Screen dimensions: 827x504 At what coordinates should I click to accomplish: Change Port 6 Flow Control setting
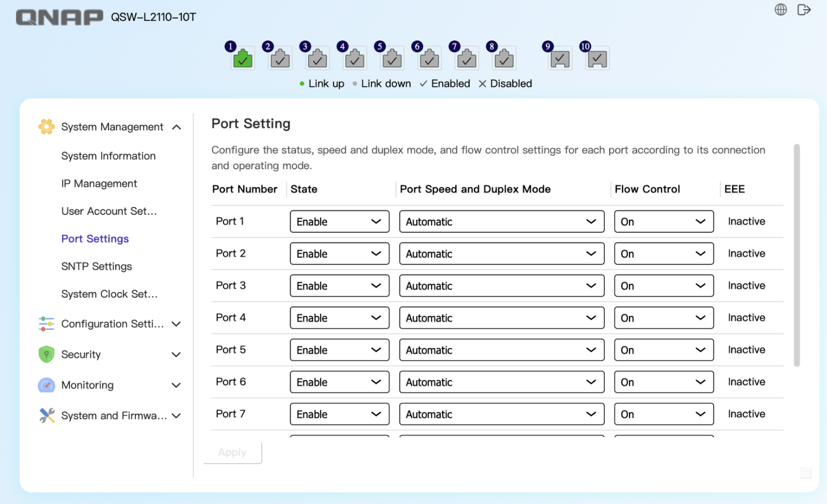[663, 382]
